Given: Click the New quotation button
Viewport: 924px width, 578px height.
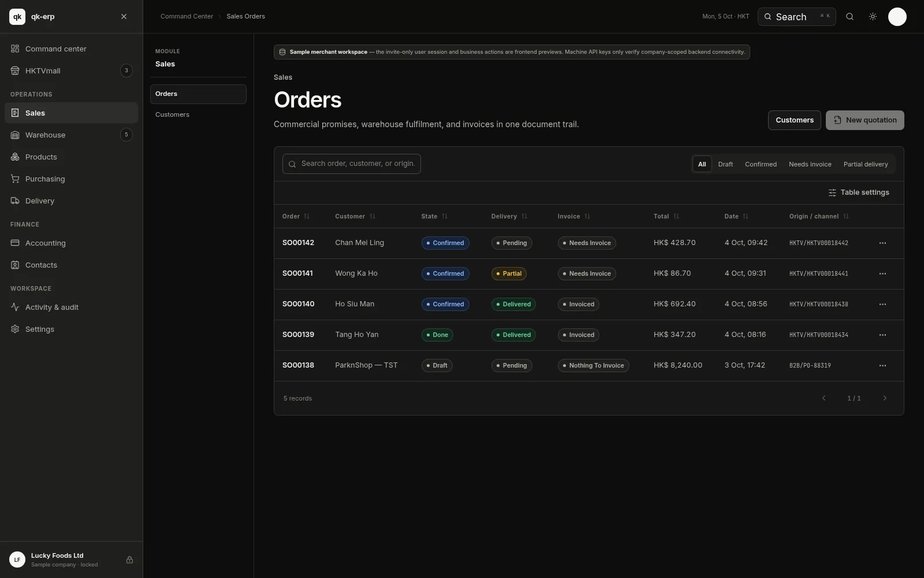Looking at the screenshot, I should click(865, 120).
